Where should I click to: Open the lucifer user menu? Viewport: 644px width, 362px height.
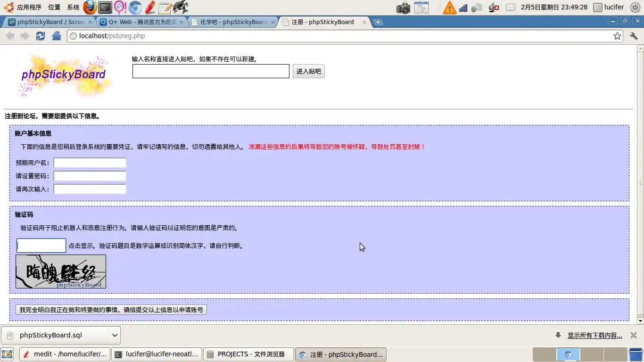tap(609, 7)
